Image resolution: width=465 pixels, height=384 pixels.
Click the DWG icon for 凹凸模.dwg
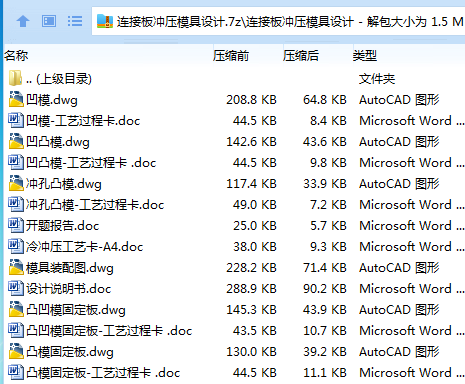(16, 141)
